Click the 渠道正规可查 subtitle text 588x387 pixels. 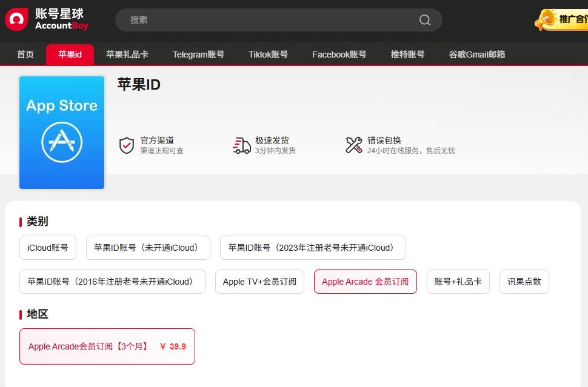coord(162,151)
